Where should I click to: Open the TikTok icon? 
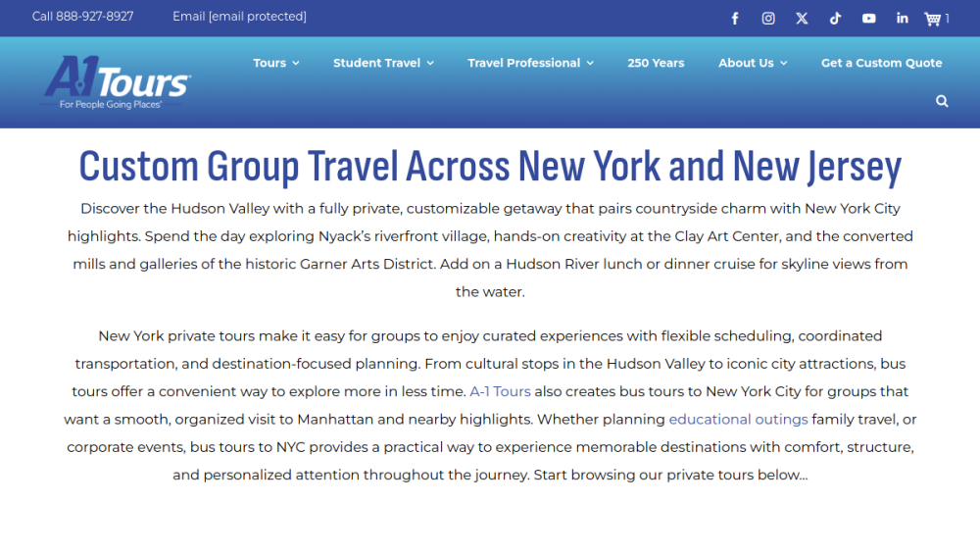[835, 19]
